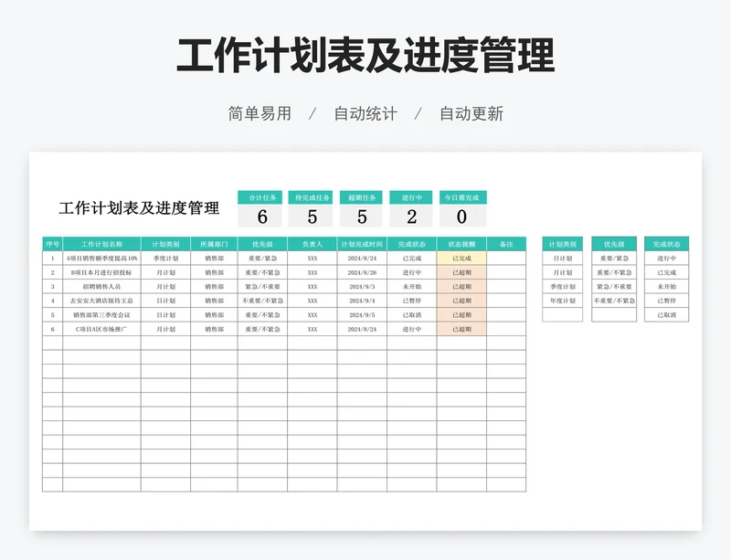
Task: Click 季度计划 in the row 1 plan category cell
Action: pyautogui.click(x=165, y=259)
